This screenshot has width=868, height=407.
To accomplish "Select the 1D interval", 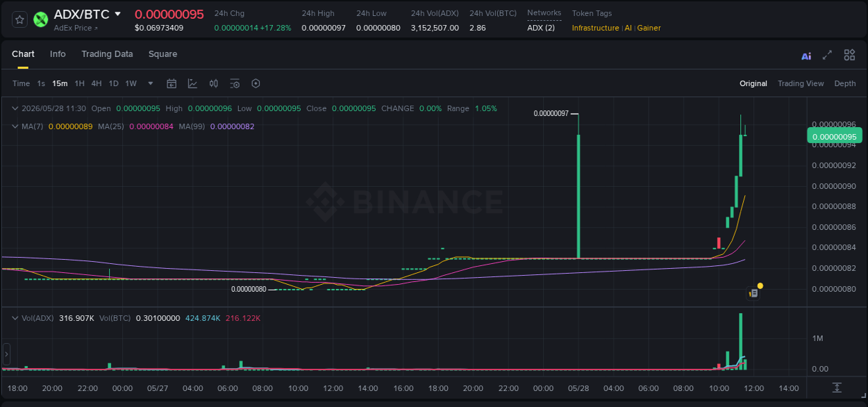I will 113,83.
